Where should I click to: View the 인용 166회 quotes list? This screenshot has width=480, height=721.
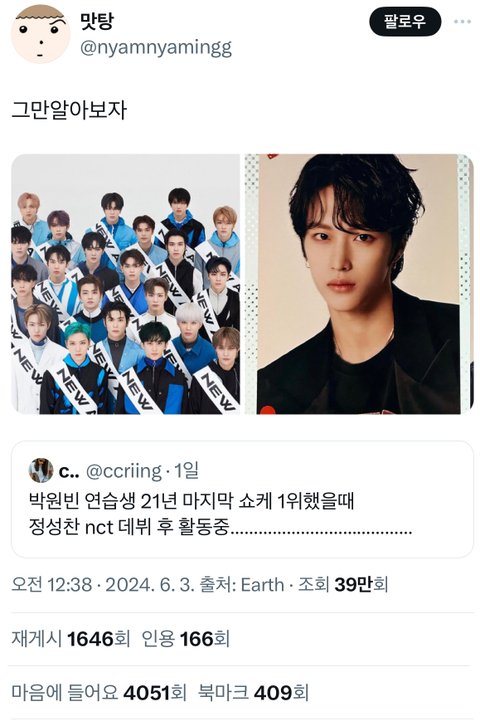[x=185, y=639]
